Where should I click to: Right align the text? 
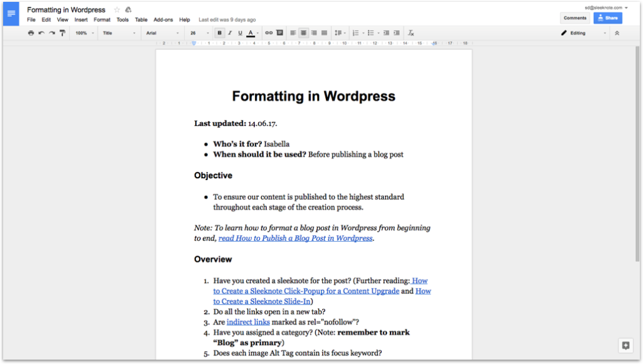click(x=314, y=33)
